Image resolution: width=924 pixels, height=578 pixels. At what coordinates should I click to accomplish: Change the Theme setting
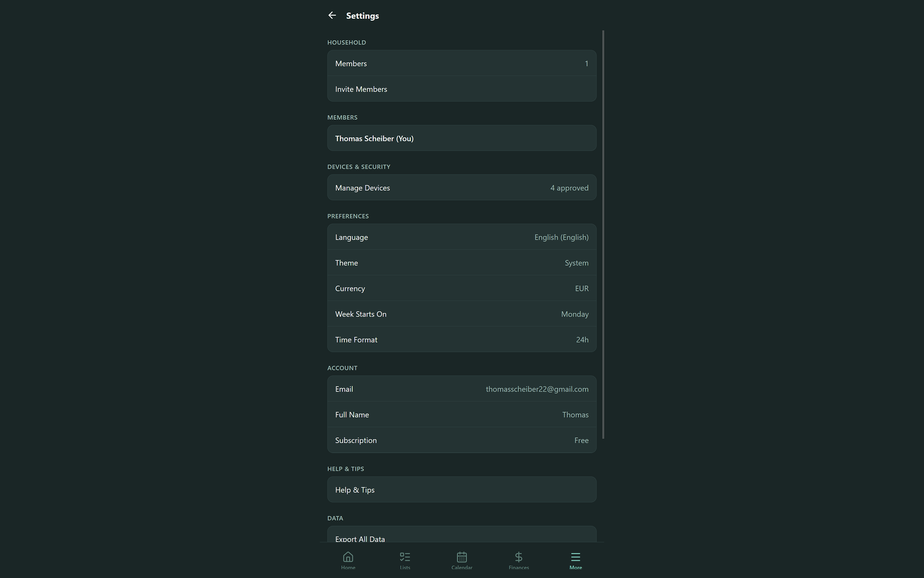(x=462, y=262)
